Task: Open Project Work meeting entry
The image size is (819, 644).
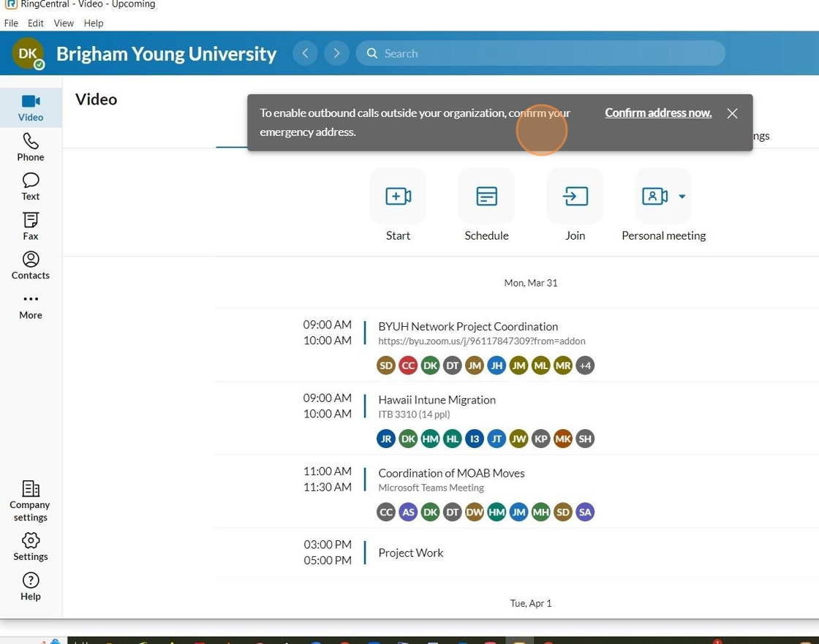Action: click(410, 553)
